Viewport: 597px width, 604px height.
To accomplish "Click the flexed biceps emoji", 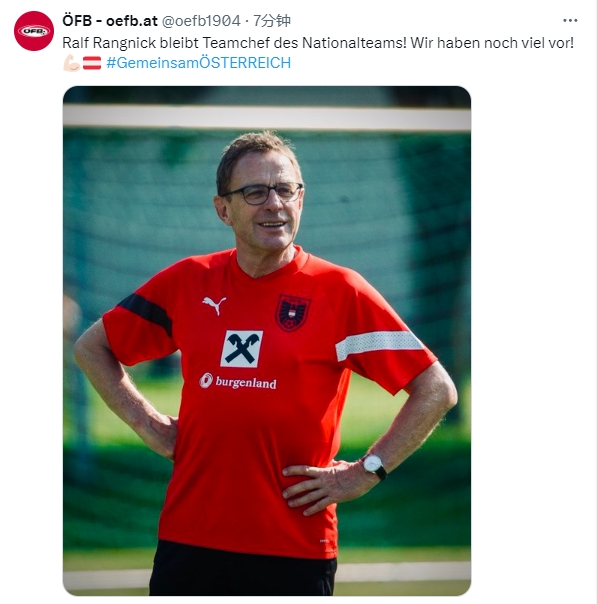I will [x=72, y=63].
